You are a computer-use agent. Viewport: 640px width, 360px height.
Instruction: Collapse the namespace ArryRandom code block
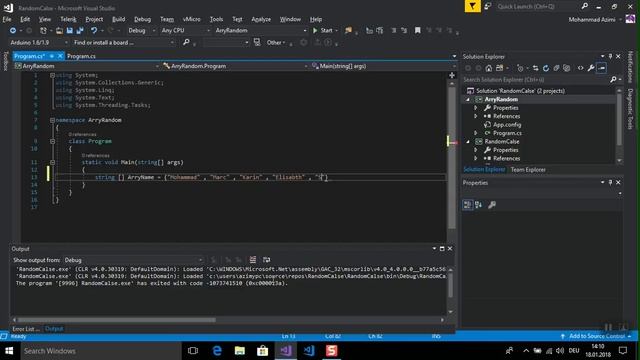52,120
